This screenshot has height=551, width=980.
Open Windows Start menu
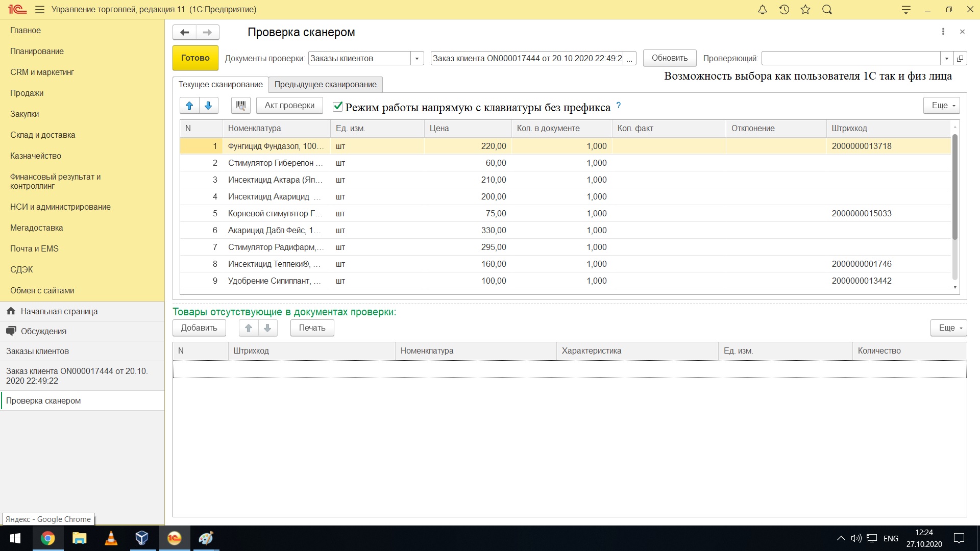pyautogui.click(x=15, y=538)
